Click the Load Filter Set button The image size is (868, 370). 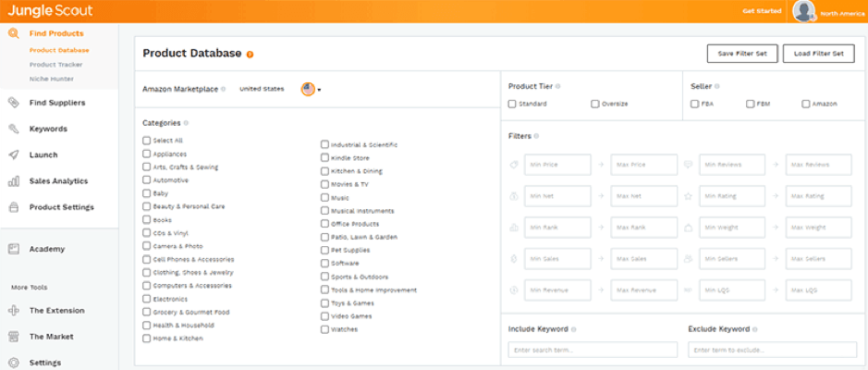point(818,54)
